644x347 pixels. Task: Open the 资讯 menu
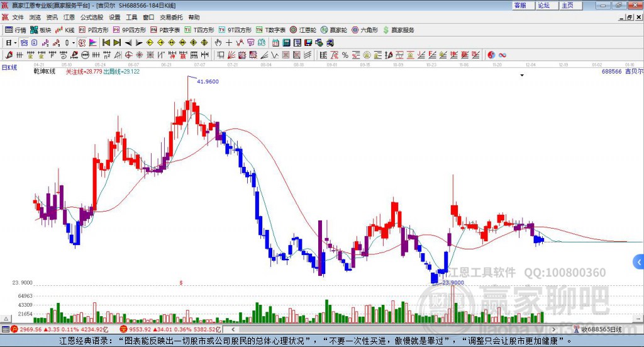(52, 17)
